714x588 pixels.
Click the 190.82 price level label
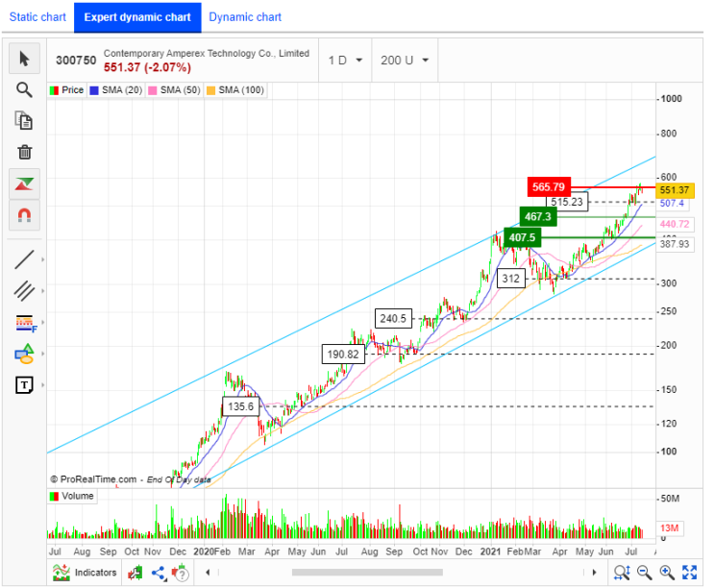click(x=343, y=355)
